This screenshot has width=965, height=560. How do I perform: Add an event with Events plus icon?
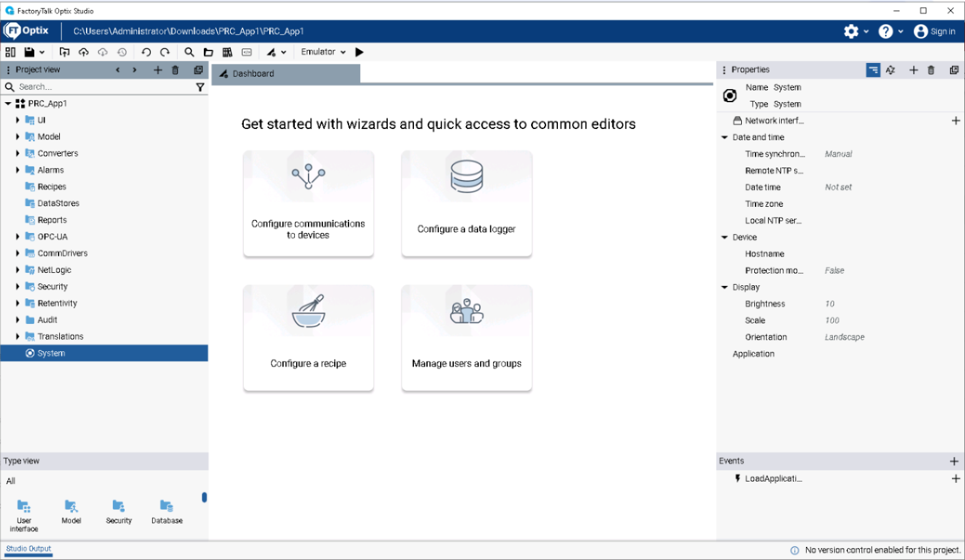[x=954, y=461]
